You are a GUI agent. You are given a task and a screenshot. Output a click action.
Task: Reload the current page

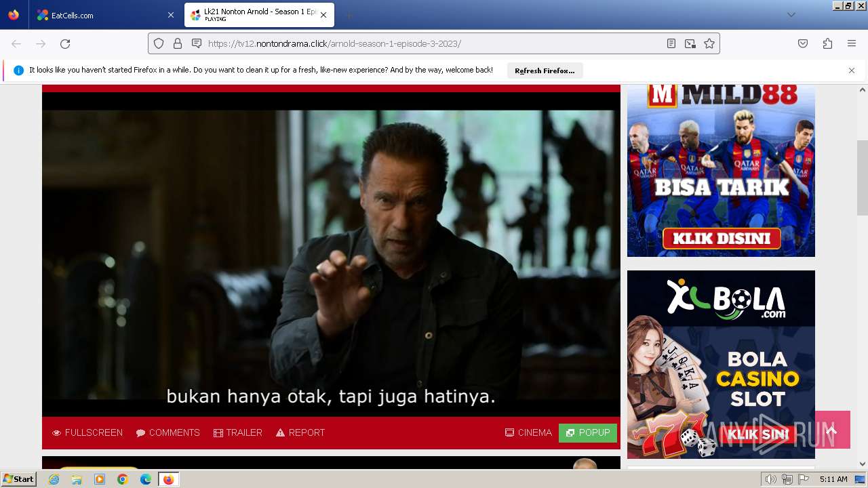pos(65,43)
